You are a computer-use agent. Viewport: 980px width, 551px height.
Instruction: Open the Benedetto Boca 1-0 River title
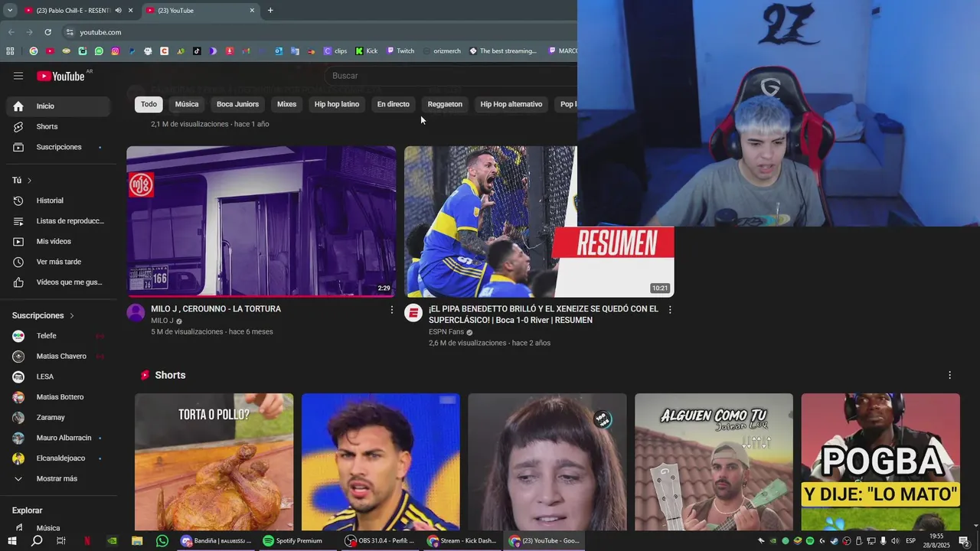point(544,315)
